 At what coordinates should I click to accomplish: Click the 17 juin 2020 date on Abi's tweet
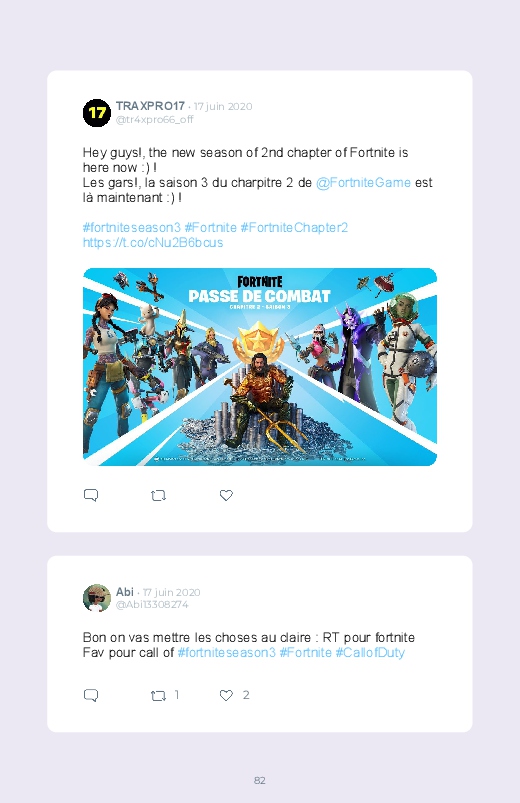[171, 593]
